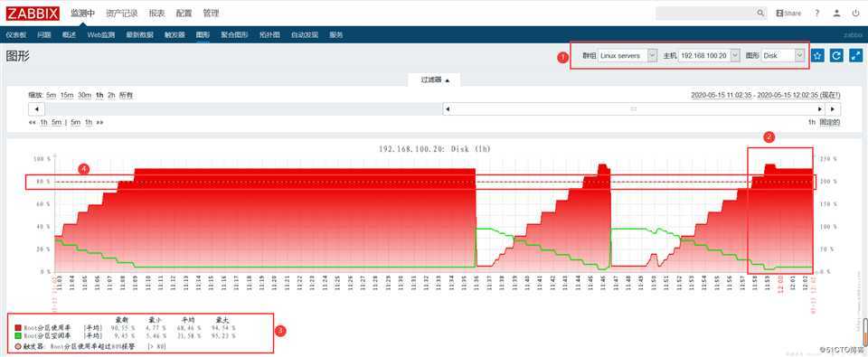868x357 pixels.
Task: Set zoom to 2h
Action: 111,95
